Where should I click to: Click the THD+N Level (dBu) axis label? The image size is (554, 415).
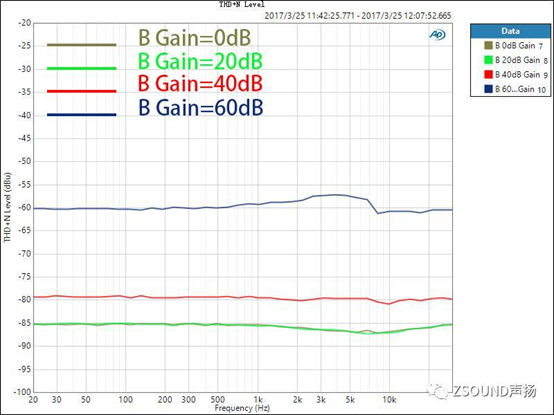[x=7, y=208]
